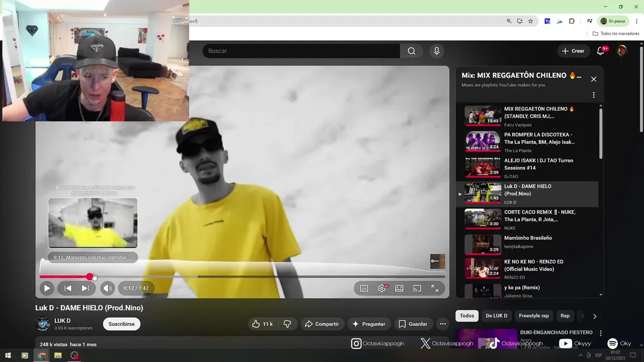Play MIX REGGAETÓN CHILENO playlist item

click(x=527, y=116)
